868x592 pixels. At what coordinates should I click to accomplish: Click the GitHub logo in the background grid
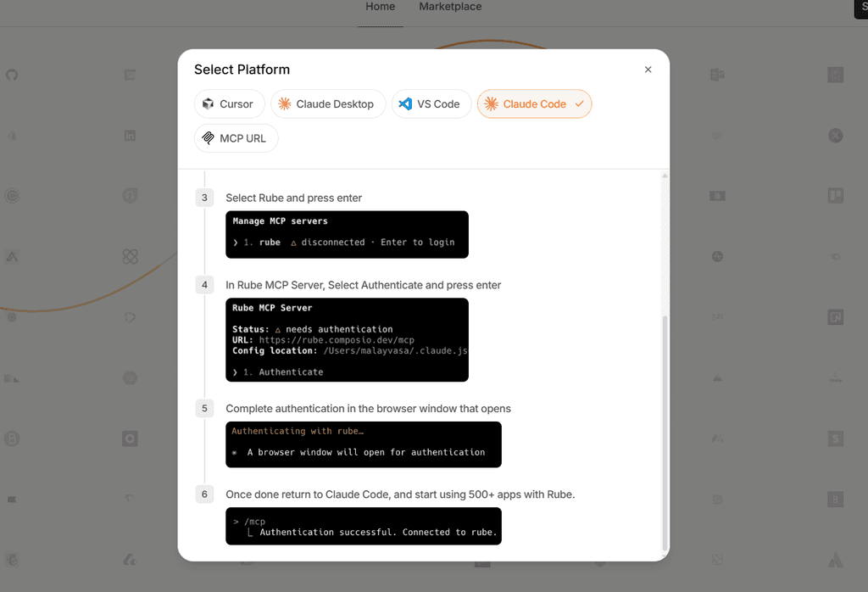click(x=12, y=75)
